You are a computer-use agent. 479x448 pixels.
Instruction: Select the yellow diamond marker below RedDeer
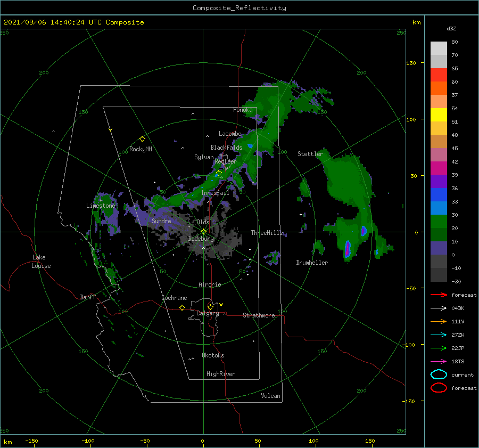click(x=219, y=173)
